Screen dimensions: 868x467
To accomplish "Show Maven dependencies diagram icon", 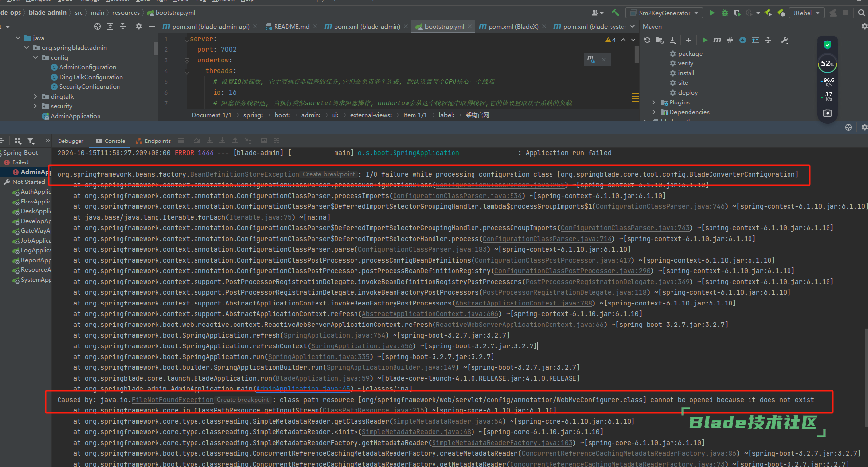I will pyautogui.click(x=755, y=40).
